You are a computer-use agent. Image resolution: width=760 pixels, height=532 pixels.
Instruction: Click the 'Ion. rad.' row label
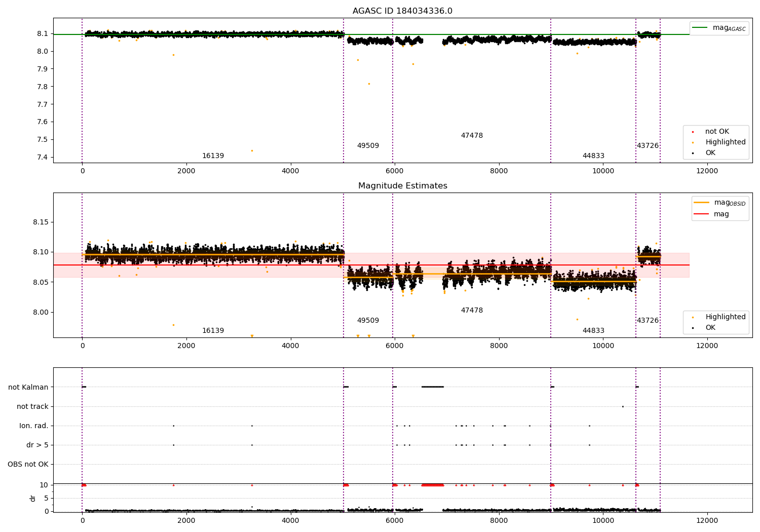pos(34,426)
